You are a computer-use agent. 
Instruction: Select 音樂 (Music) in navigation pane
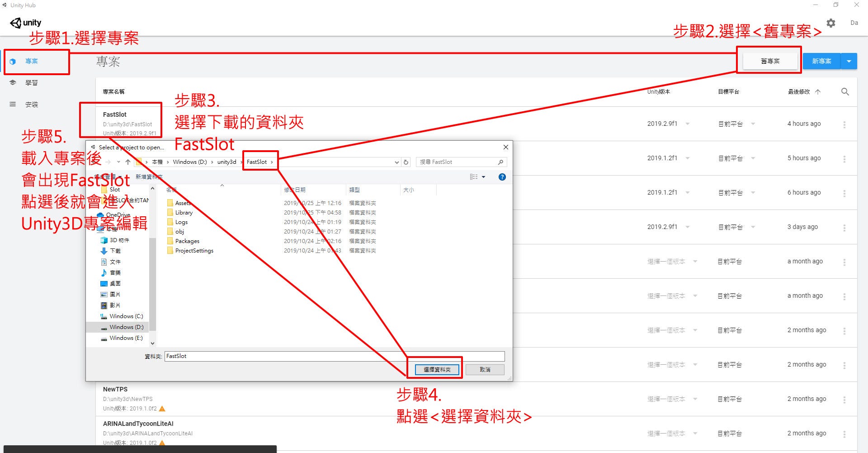[115, 272]
